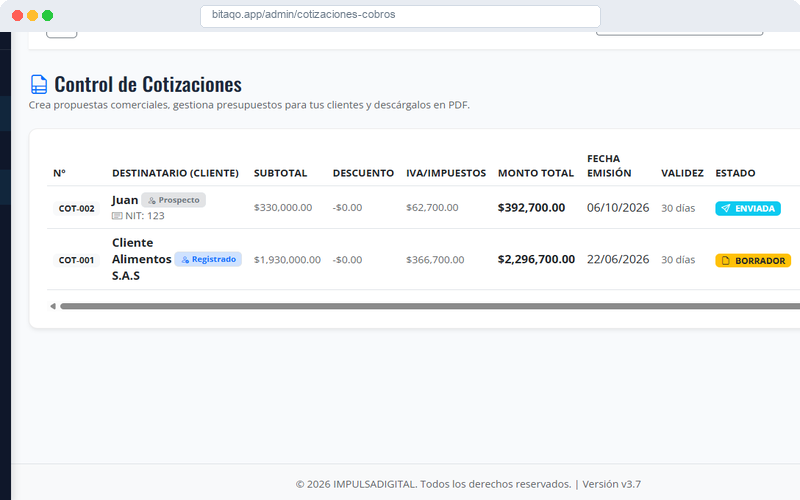Click the ESTADO column header
This screenshot has width=800, height=500.
pos(735,173)
